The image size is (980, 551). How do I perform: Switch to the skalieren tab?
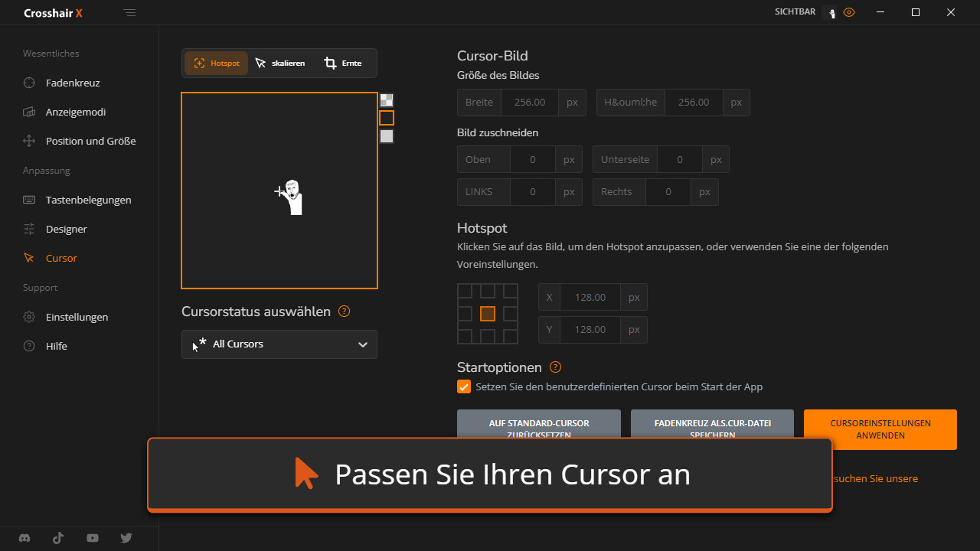280,64
